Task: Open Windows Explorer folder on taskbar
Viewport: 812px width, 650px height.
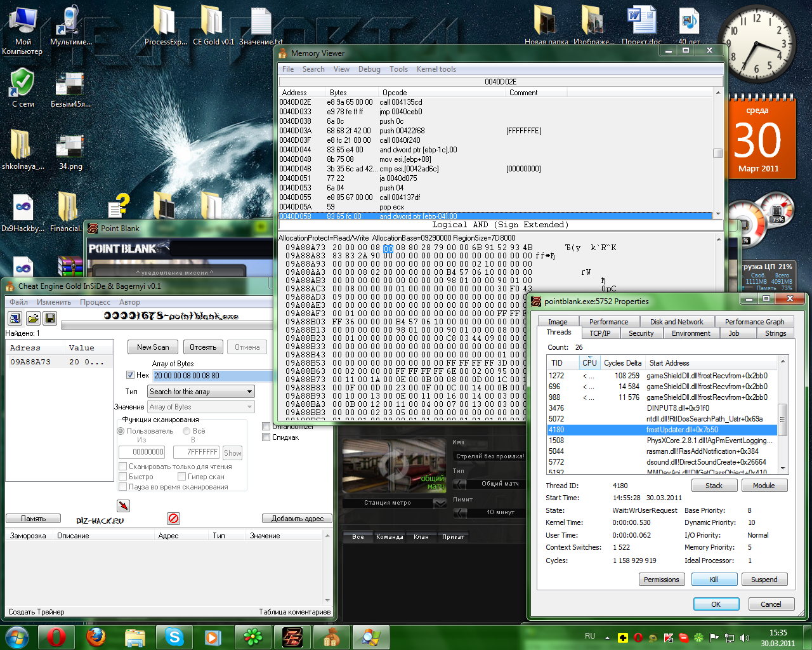Action: click(x=134, y=637)
